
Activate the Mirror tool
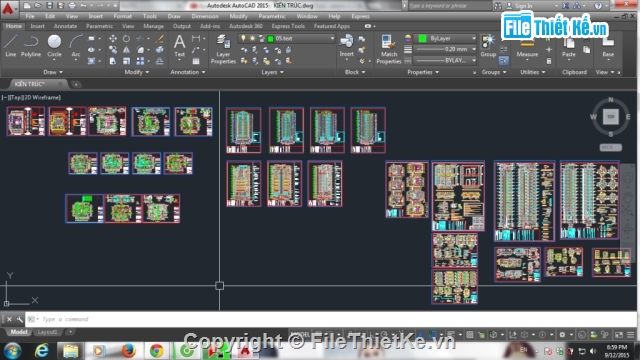coord(127,50)
